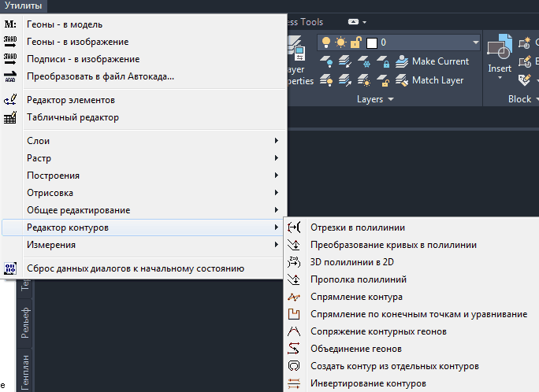Click the Спрямление контура icon

294,297
